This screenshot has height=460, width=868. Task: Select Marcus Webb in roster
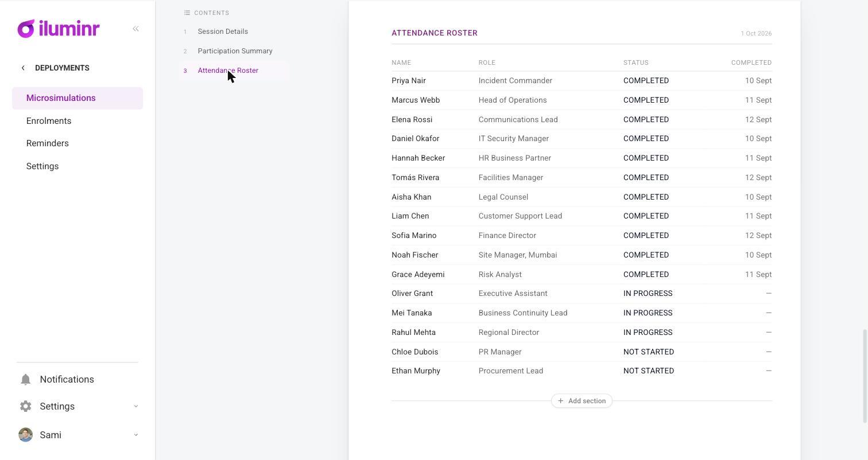pyautogui.click(x=416, y=100)
